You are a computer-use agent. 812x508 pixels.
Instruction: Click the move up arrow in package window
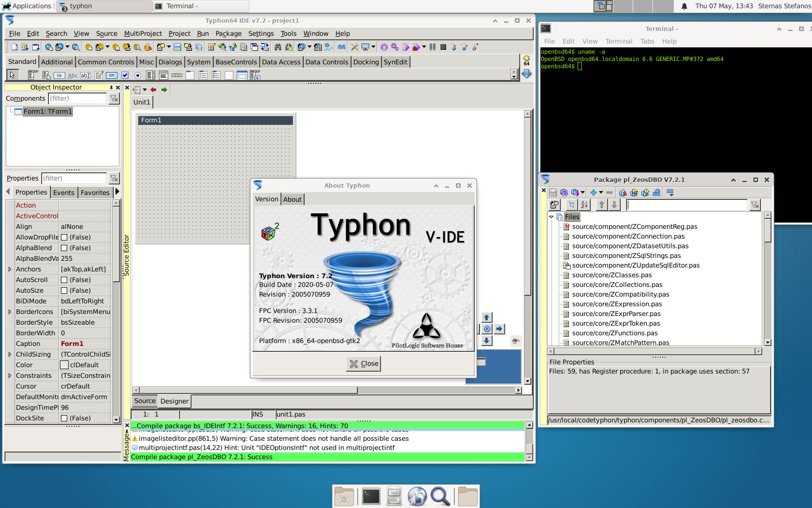pyautogui.click(x=602, y=205)
